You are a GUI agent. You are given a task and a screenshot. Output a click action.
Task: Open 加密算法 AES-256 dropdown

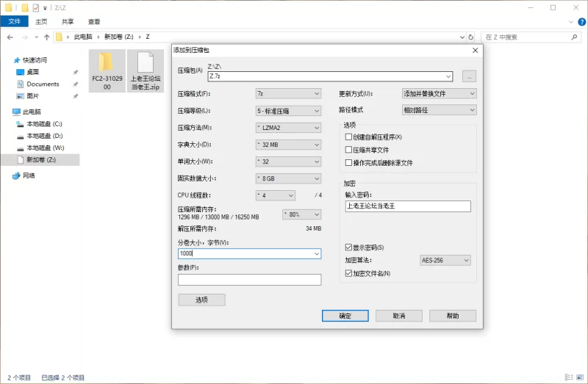[x=445, y=260]
